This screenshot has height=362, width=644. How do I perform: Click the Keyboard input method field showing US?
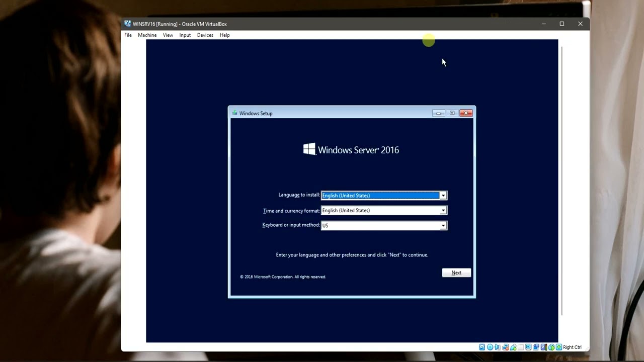[384, 225]
